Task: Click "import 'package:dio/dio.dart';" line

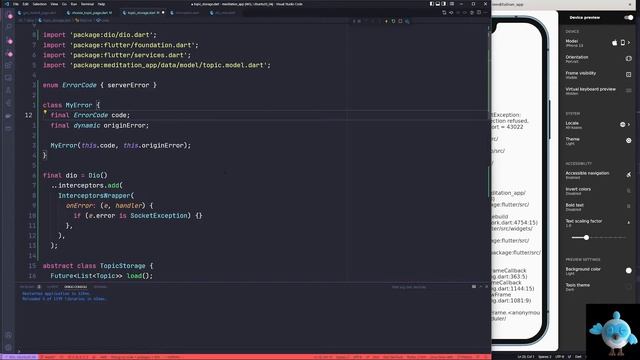Action: coord(100,35)
